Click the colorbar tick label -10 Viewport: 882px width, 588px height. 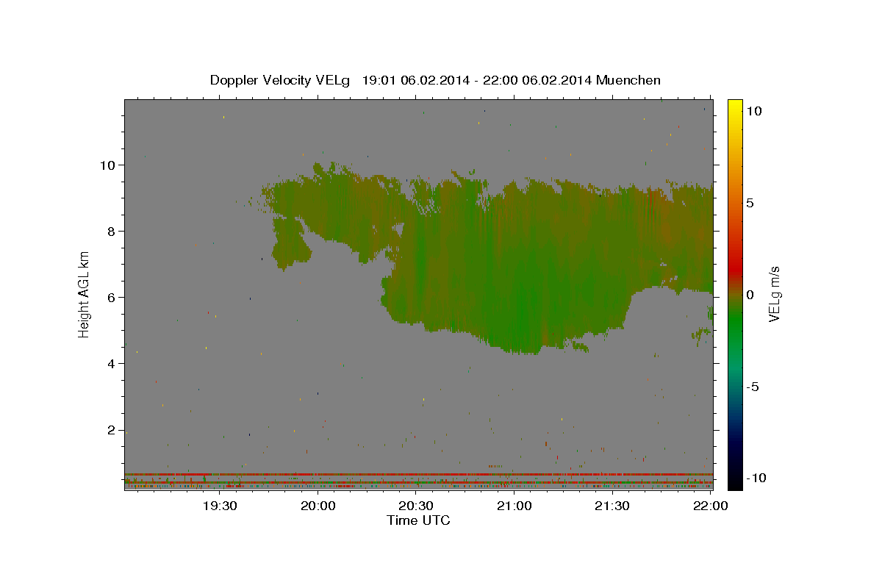[x=756, y=478]
